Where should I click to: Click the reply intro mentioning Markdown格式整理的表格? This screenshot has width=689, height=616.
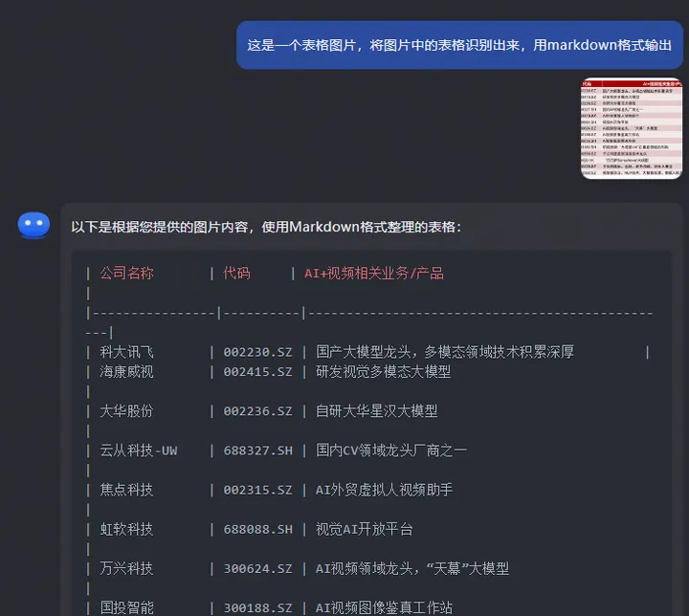click(x=266, y=227)
